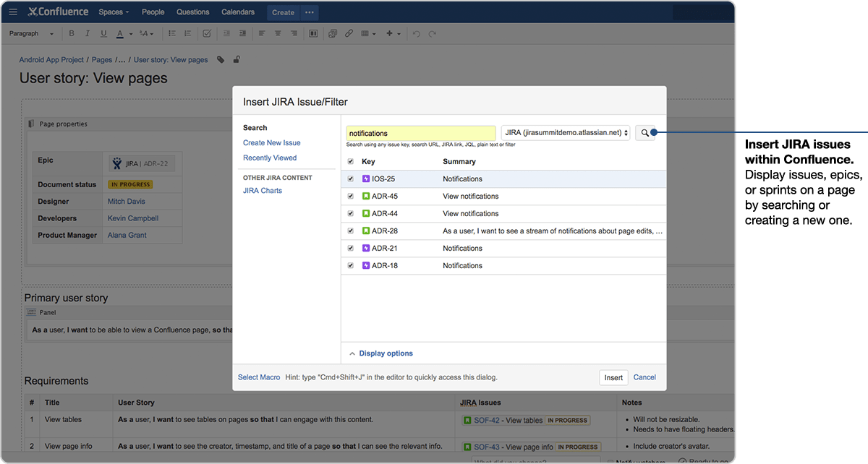Screen dimensions: 868x464
Task: Click the notifications search input field
Action: 420,133
